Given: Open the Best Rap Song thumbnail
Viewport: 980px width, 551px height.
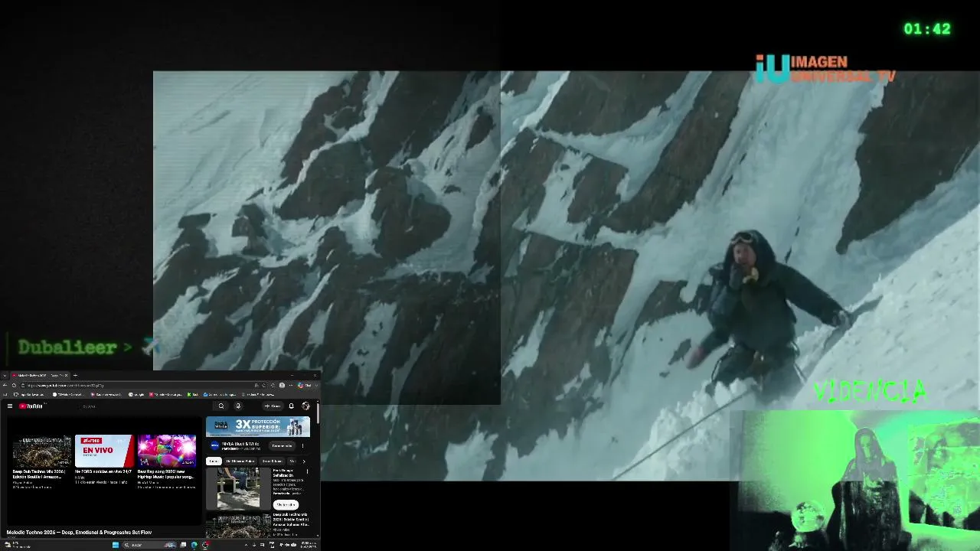Looking at the screenshot, I should (167, 451).
